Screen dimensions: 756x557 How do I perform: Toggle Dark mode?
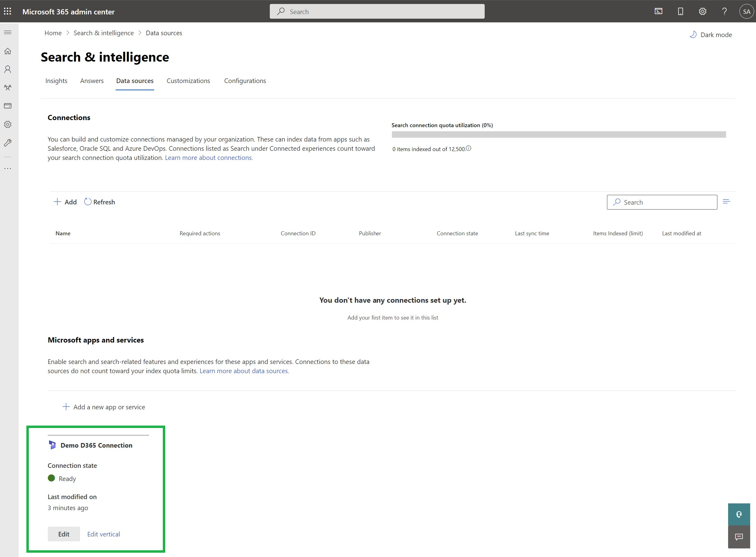(x=711, y=35)
